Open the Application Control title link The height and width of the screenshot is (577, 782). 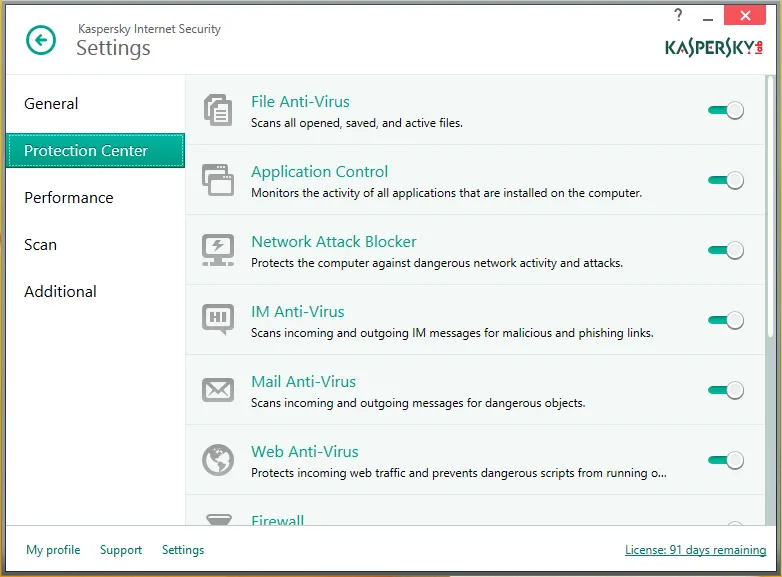[319, 172]
